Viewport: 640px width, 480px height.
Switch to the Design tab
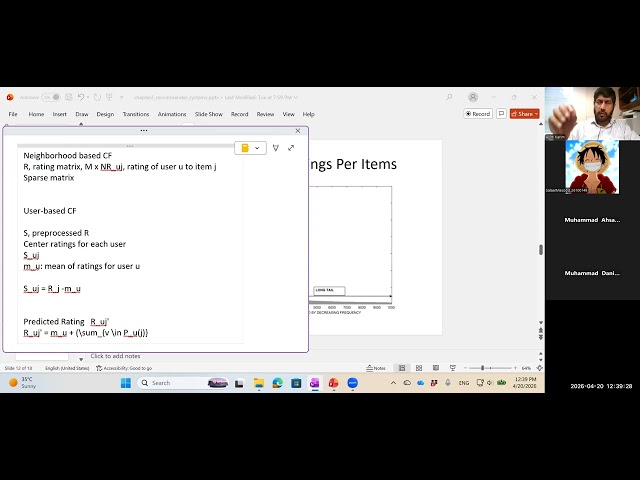(105, 114)
